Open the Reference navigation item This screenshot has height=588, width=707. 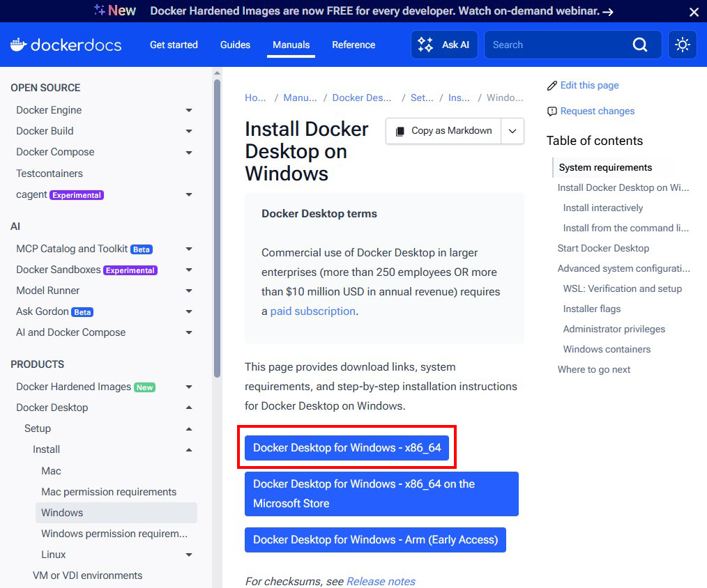pos(353,45)
